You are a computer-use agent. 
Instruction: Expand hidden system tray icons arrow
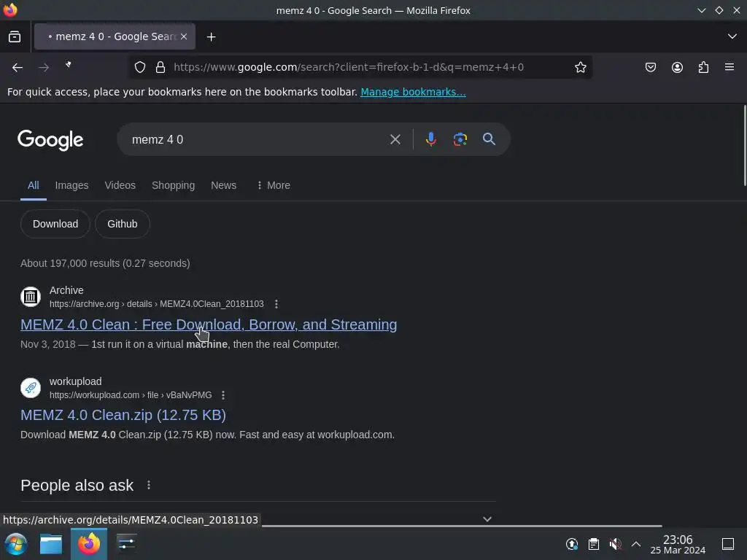(636, 544)
